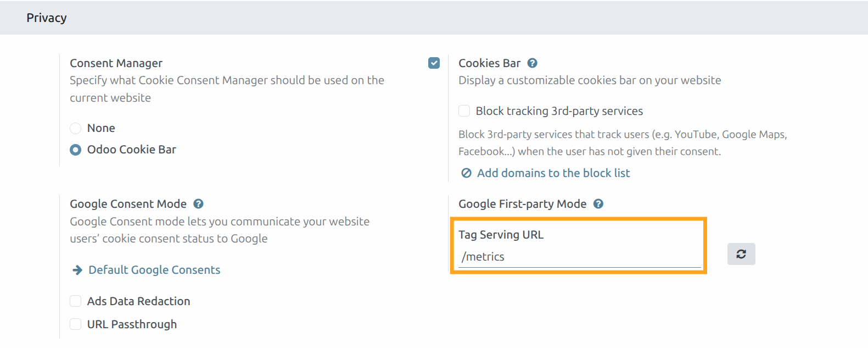The height and width of the screenshot is (348, 868).
Task: Click the Google Consent Mode help icon
Action: pyautogui.click(x=199, y=204)
